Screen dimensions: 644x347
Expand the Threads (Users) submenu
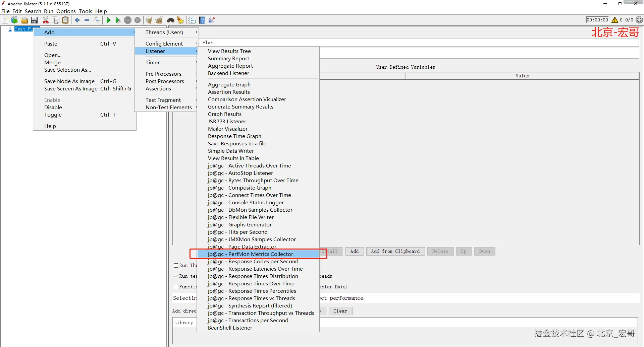click(167, 32)
